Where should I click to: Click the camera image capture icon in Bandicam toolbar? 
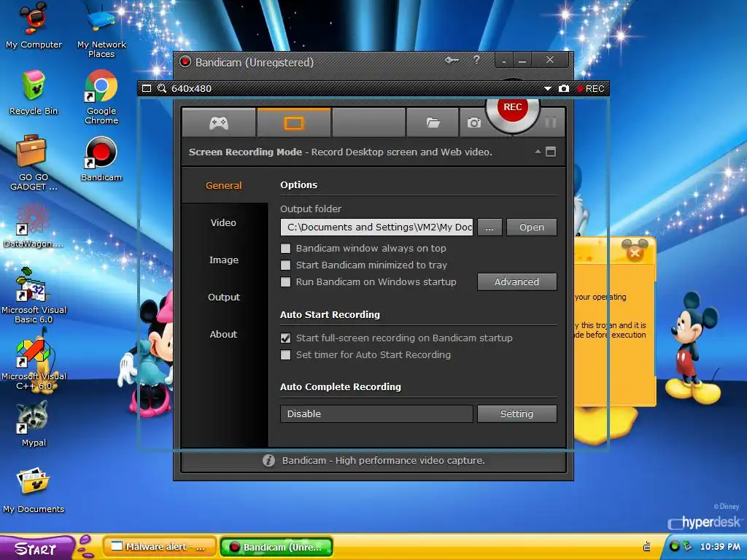coord(473,122)
